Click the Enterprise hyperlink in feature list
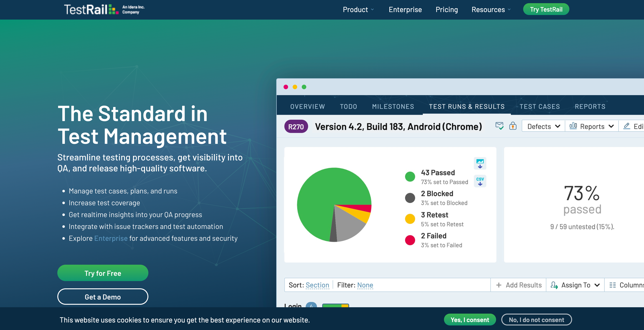This screenshot has width=644, height=330. point(110,238)
